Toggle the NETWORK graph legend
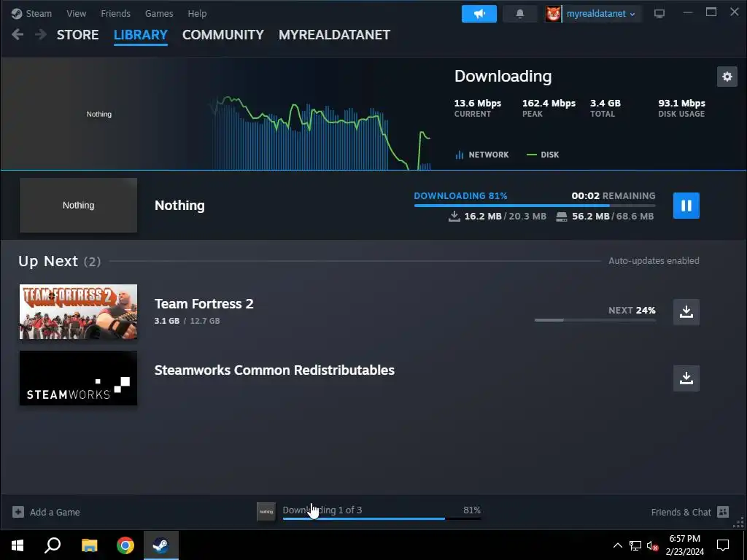Viewport: 747px width, 560px height. pos(482,155)
